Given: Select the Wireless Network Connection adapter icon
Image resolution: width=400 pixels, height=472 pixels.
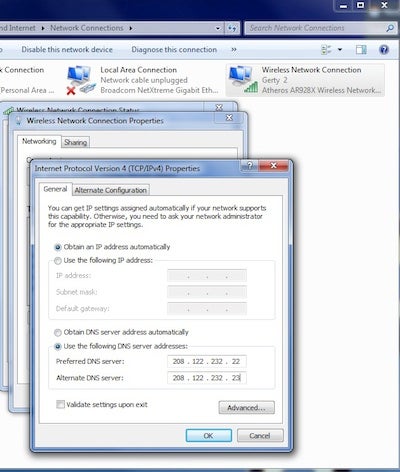Looking at the screenshot, I should pyautogui.click(x=243, y=79).
